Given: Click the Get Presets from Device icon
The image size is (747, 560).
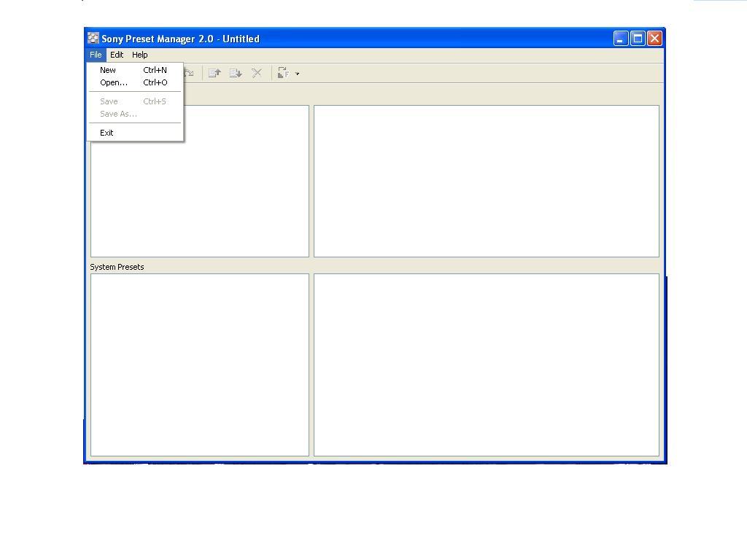Looking at the screenshot, I should pyautogui.click(x=235, y=72).
